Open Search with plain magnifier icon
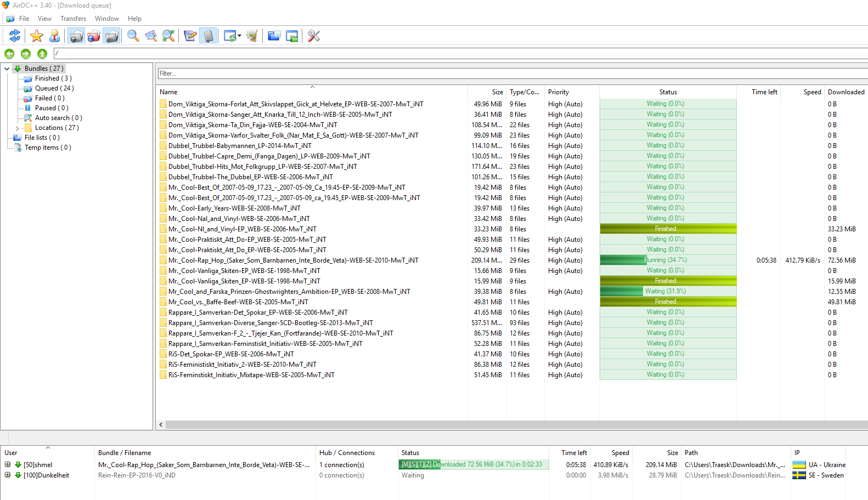 pos(133,36)
